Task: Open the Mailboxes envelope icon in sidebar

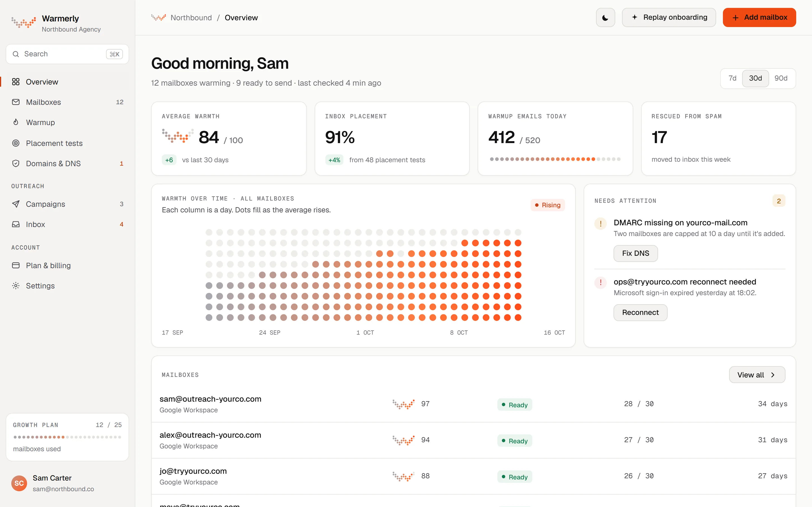Action: pos(16,102)
